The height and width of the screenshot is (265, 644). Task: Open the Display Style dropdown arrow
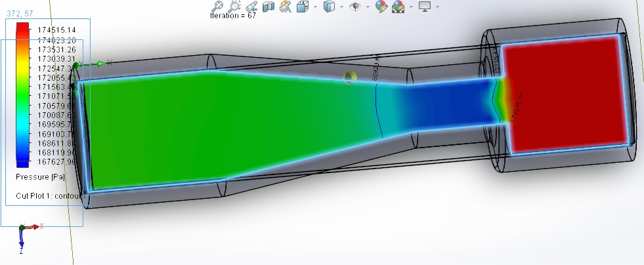pyautogui.click(x=341, y=7)
